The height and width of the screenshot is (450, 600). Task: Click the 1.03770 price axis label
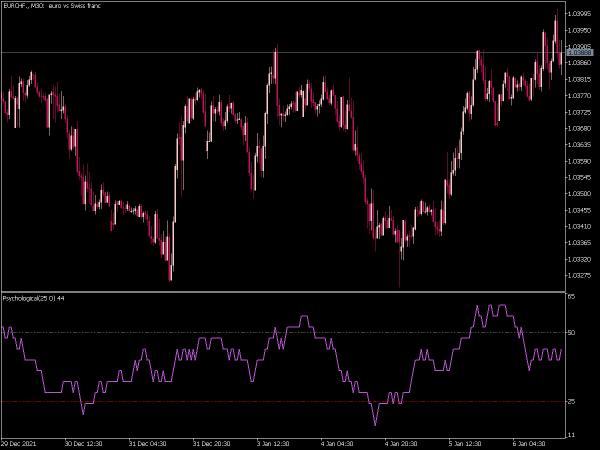[x=579, y=95]
